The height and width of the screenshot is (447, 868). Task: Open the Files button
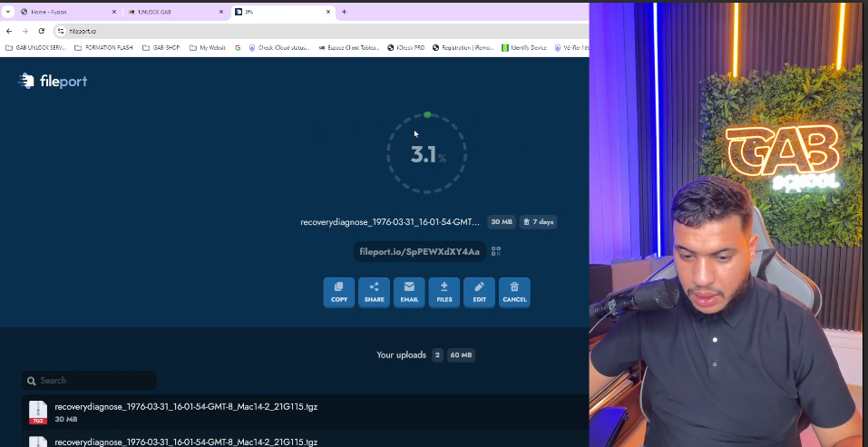[x=444, y=292]
